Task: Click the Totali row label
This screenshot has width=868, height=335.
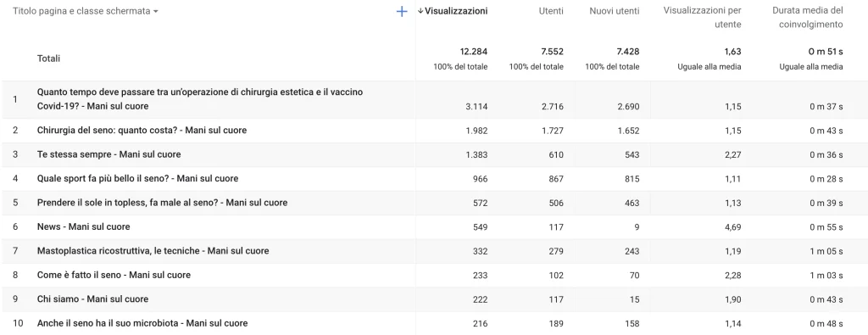Action: point(48,59)
